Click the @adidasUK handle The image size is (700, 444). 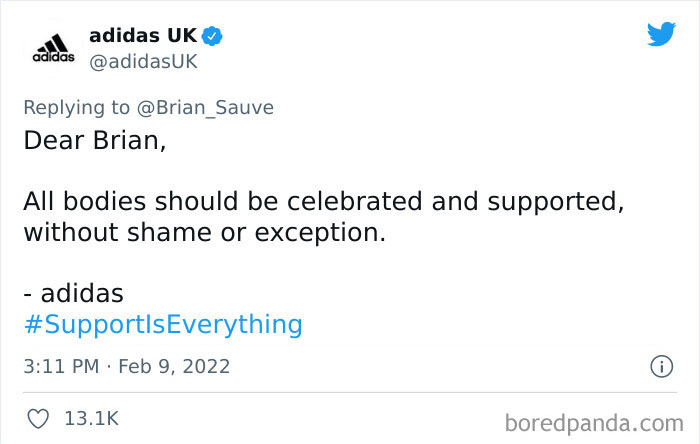pyautogui.click(x=143, y=62)
